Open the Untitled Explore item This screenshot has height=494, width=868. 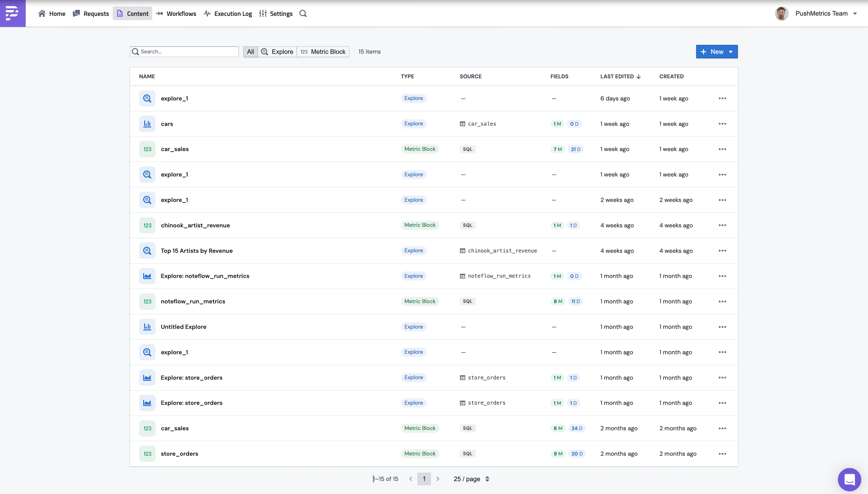coord(183,327)
